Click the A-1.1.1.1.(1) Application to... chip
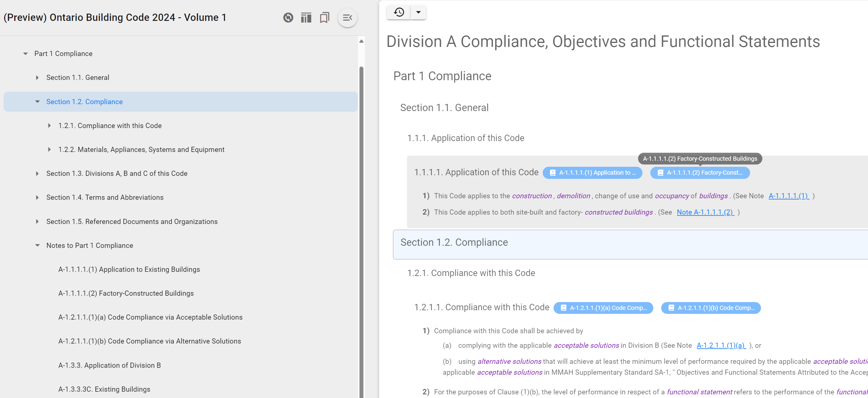The image size is (868, 398). pos(592,173)
